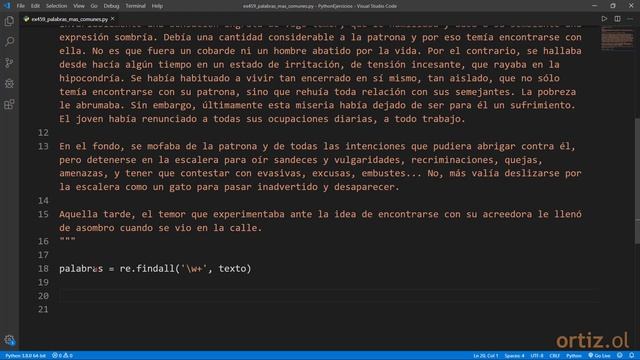Click the word 'Aquella' on line 15
Viewport: 640px width, 360px height.
tap(78, 214)
